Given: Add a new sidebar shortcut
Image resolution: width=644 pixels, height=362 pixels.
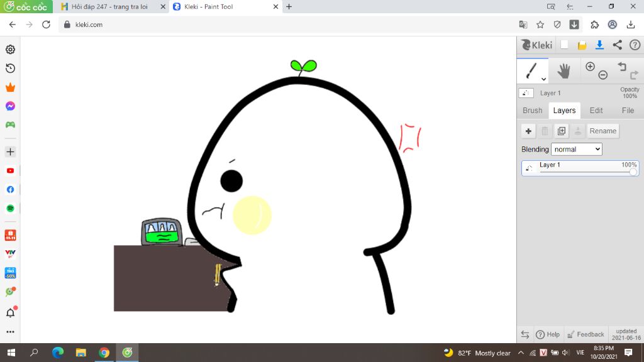Looking at the screenshot, I should (x=10, y=152).
